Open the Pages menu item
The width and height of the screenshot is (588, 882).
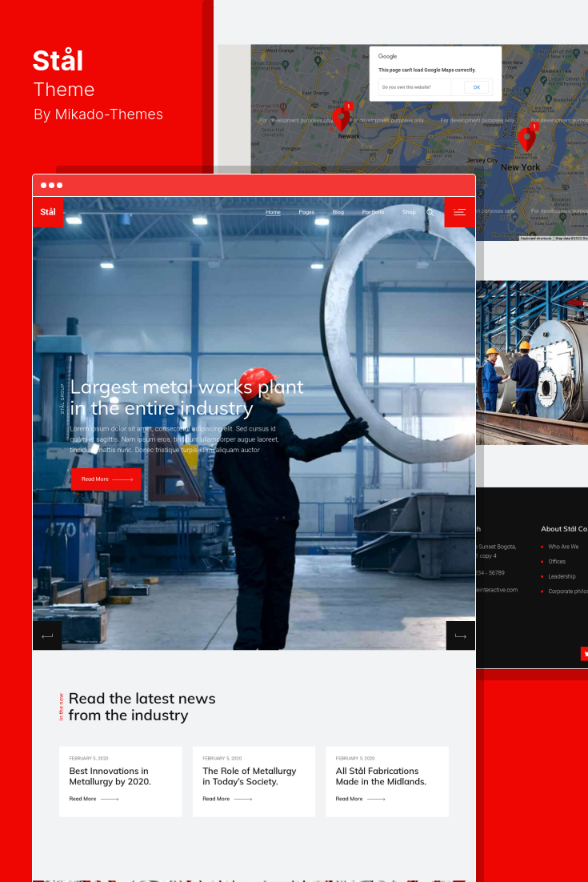pyautogui.click(x=306, y=212)
